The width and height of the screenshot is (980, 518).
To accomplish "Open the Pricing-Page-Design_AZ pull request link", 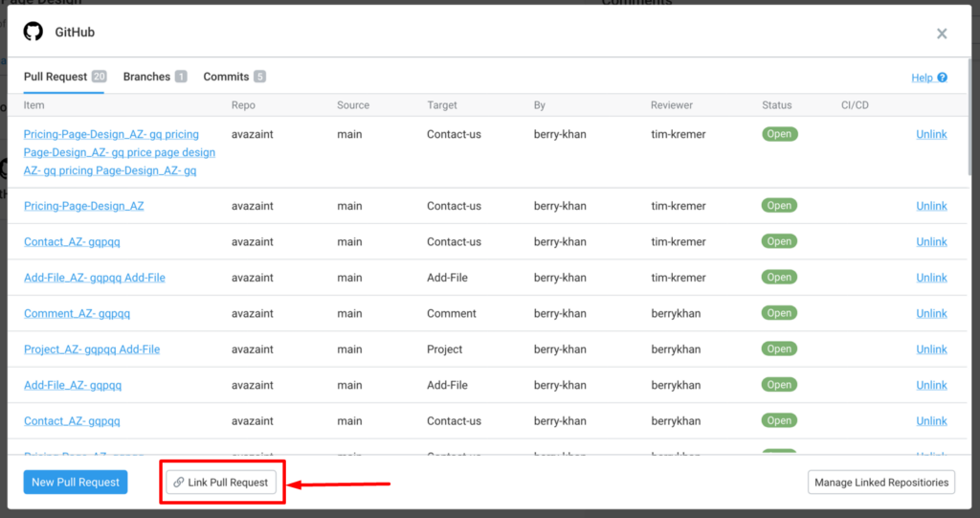I will click(x=84, y=206).
